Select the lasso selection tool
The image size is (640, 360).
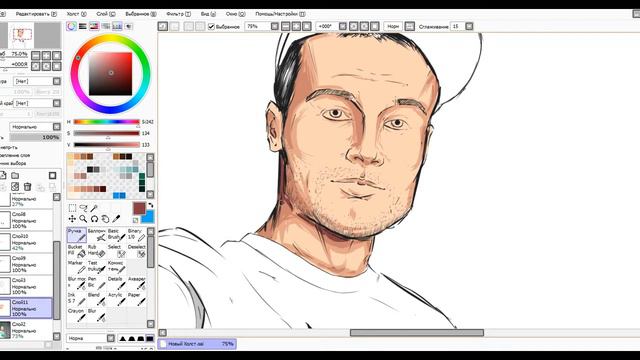pos(83,208)
